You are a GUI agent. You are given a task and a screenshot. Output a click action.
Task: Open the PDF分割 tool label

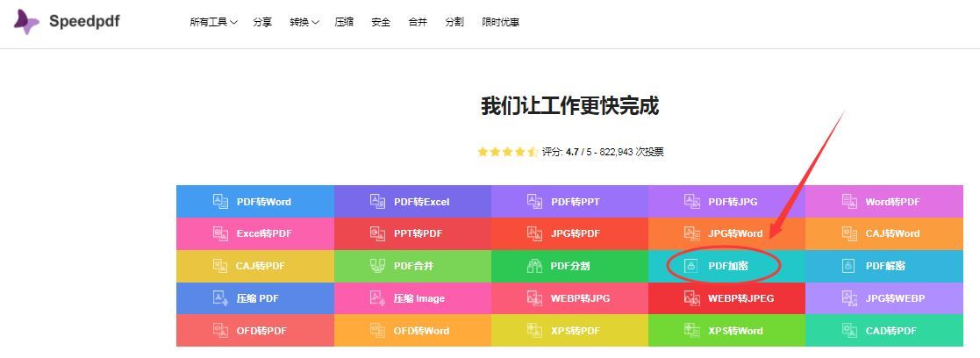[570, 266]
